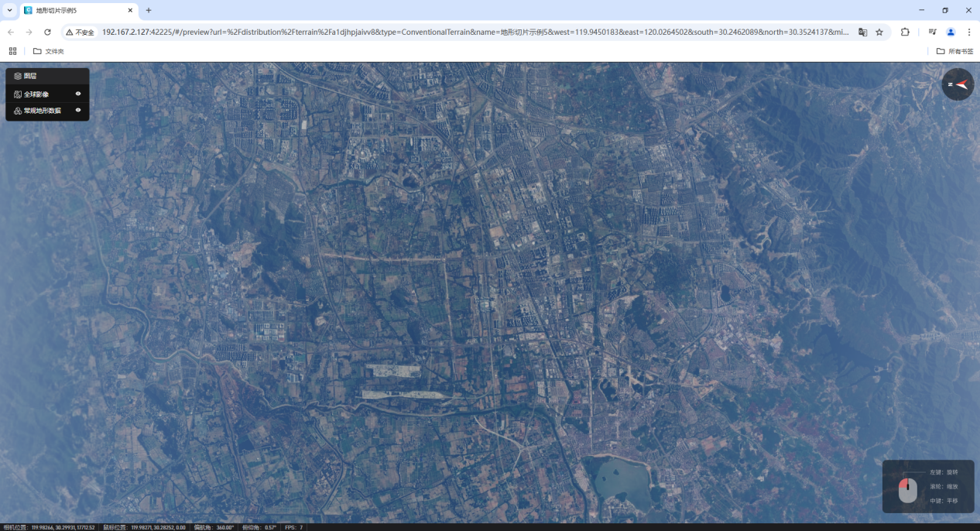Toggle visibility of 常规地形数据 layer

click(78, 110)
